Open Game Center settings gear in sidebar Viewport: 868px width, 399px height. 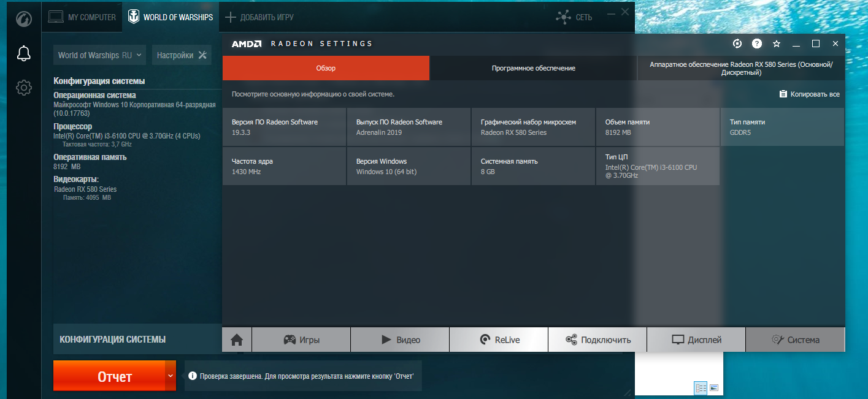[x=23, y=88]
